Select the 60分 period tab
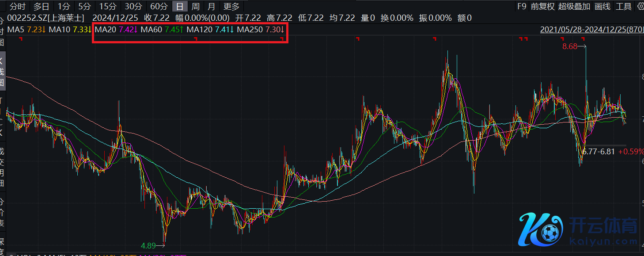Screen dimensions: 644x256 click(159, 6)
